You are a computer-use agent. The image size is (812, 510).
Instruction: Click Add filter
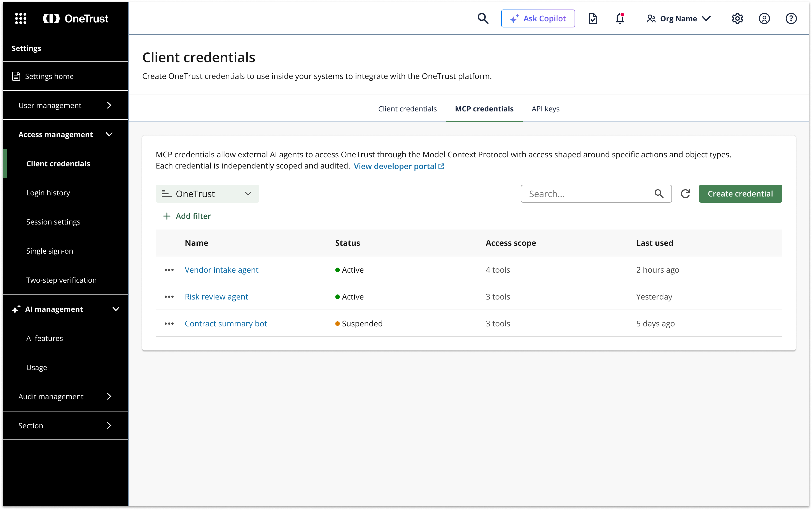tap(187, 216)
